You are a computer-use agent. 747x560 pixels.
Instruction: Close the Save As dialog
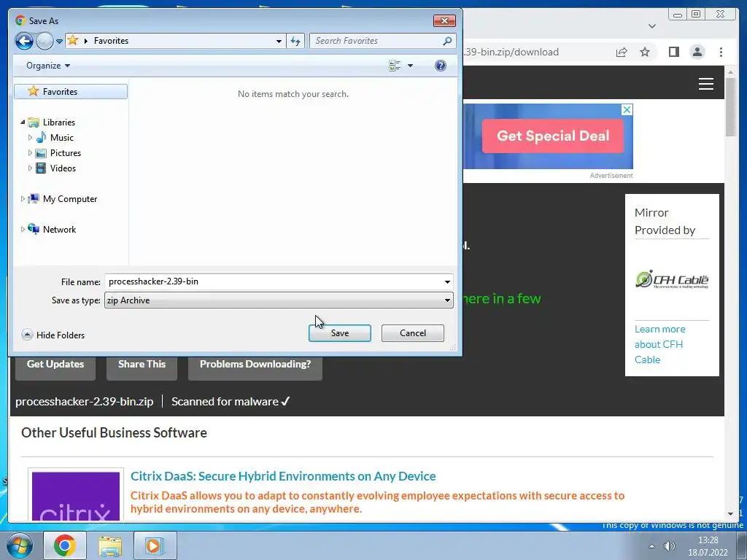pyautogui.click(x=444, y=20)
